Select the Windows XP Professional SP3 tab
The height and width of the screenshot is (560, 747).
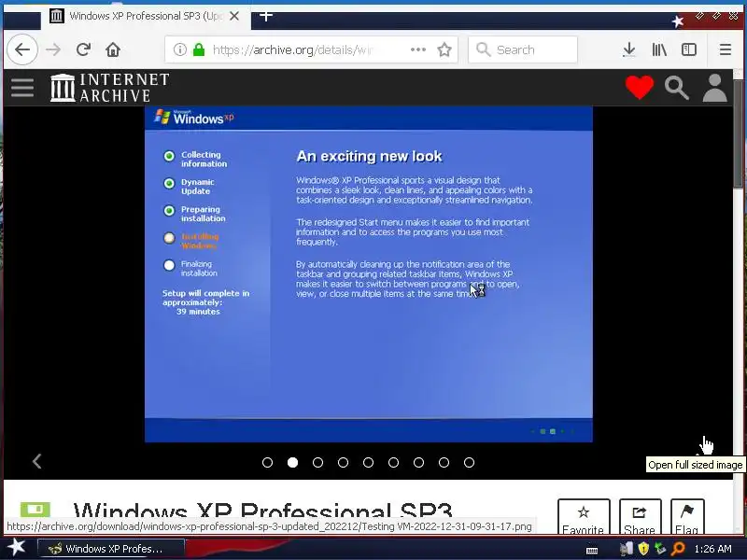click(147, 16)
